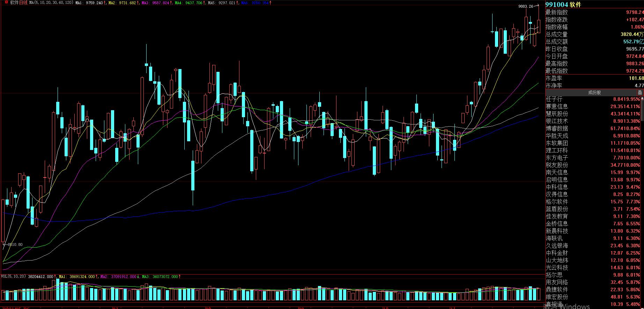Click the 日线 period label
The height and width of the screenshot is (309, 644).
pyautogui.click(x=23, y=3)
